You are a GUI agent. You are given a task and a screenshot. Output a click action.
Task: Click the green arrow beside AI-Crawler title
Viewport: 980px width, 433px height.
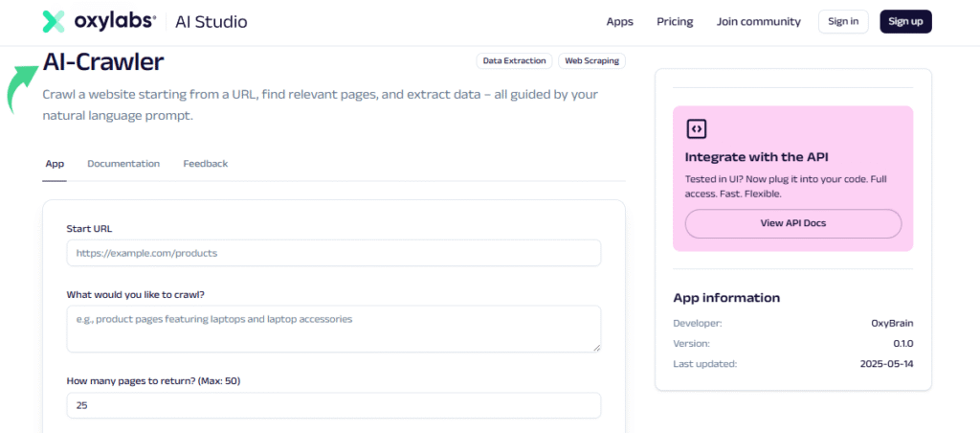click(24, 87)
